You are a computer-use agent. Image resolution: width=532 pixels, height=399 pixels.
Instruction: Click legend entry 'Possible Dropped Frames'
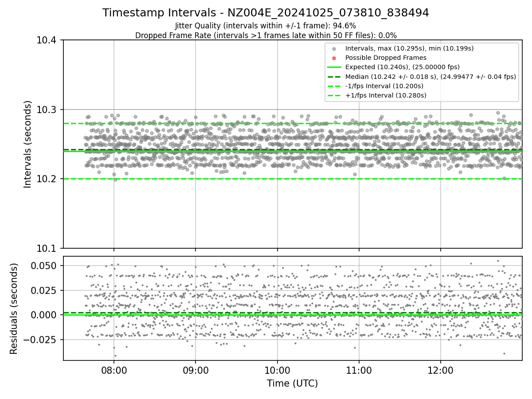386,58
